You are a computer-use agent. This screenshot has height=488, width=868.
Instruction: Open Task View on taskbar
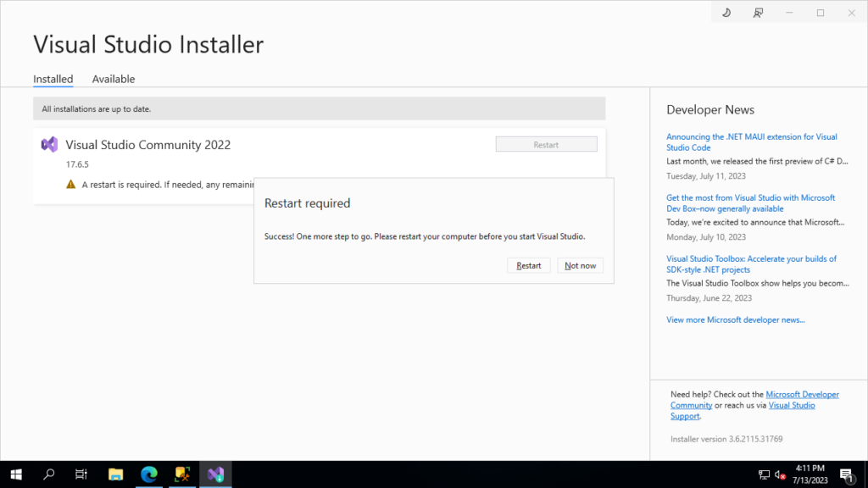[81, 474]
